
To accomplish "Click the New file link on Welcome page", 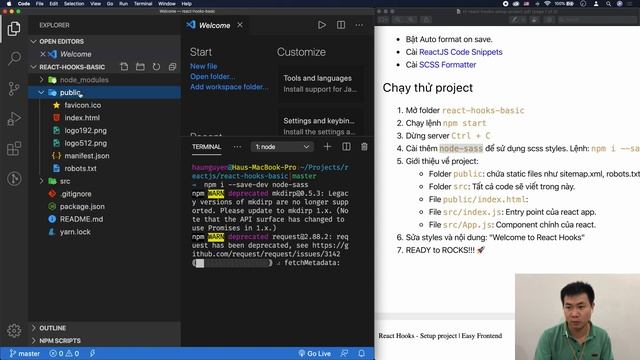I will pyautogui.click(x=203, y=66).
